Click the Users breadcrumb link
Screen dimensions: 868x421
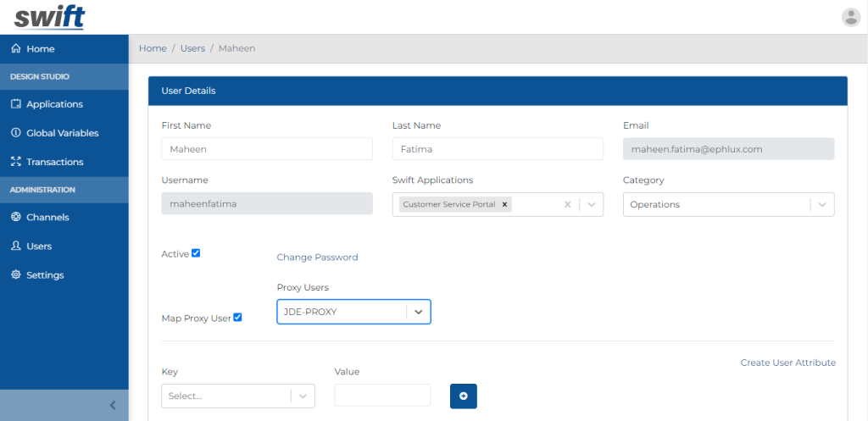192,48
